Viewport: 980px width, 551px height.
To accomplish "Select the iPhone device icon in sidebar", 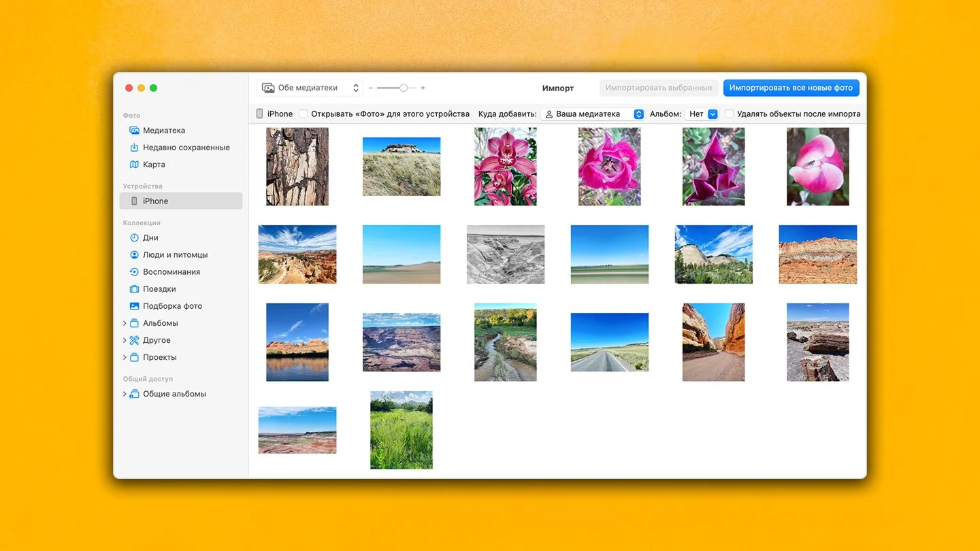I will [134, 201].
